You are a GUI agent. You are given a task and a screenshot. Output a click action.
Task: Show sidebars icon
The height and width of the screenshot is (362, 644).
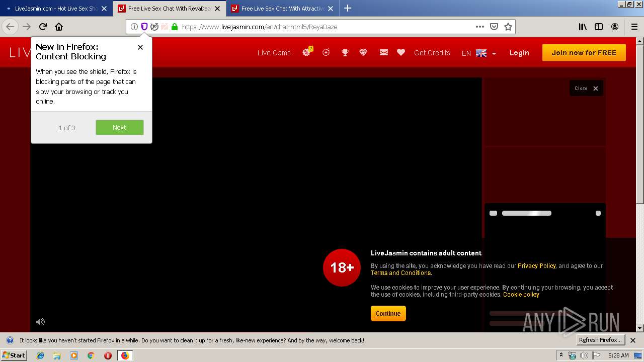pos(599,27)
